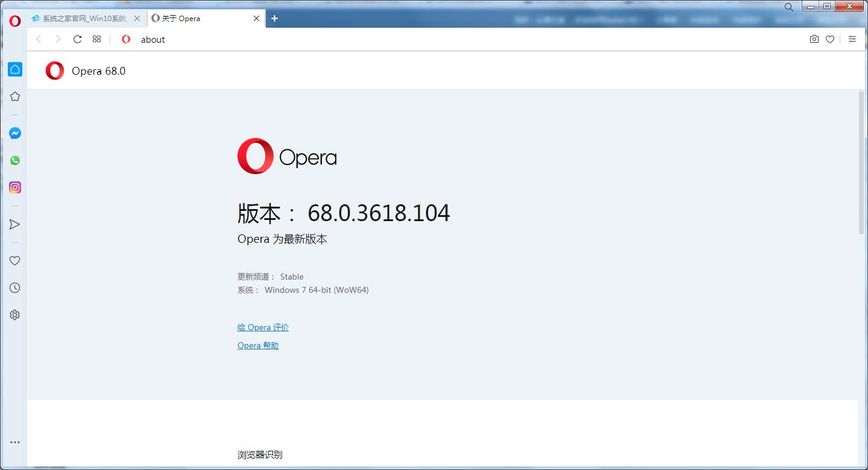Open the Instagram sidebar panel

click(x=14, y=187)
